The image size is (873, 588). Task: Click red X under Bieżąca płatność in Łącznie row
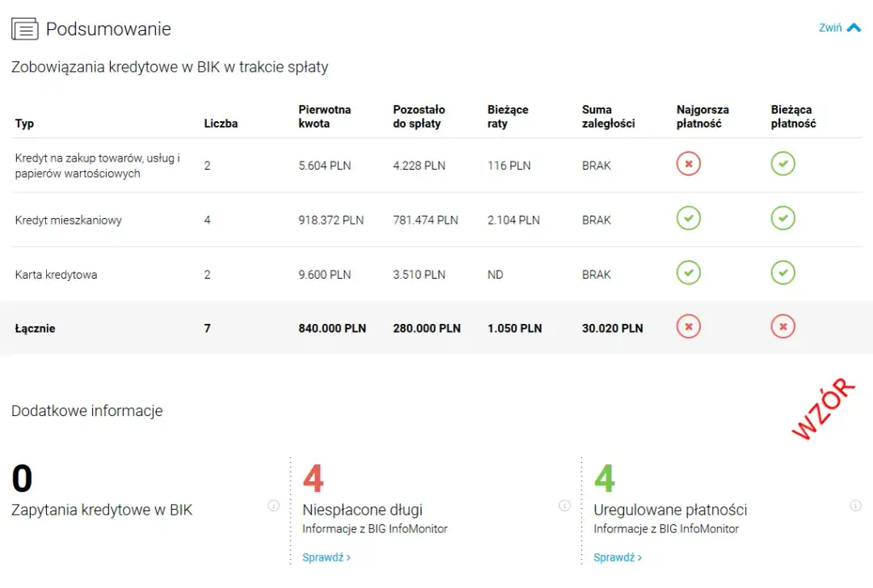pyautogui.click(x=782, y=327)
